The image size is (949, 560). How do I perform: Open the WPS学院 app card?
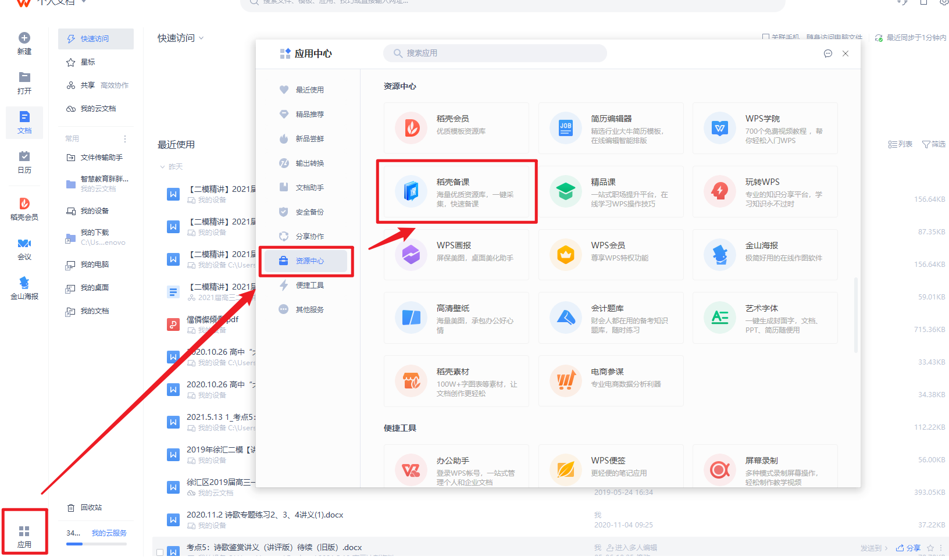coord(765,128)
